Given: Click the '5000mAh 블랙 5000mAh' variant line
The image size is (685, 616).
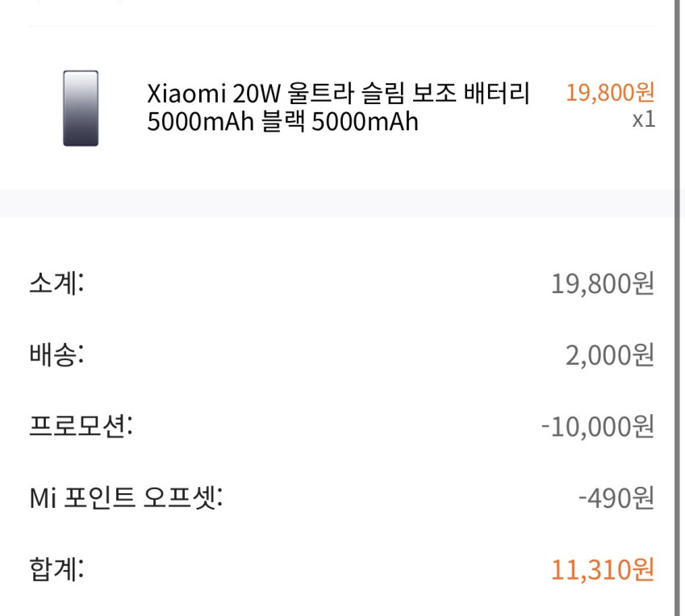Looking at the screenshot, I should pos(282,124).
